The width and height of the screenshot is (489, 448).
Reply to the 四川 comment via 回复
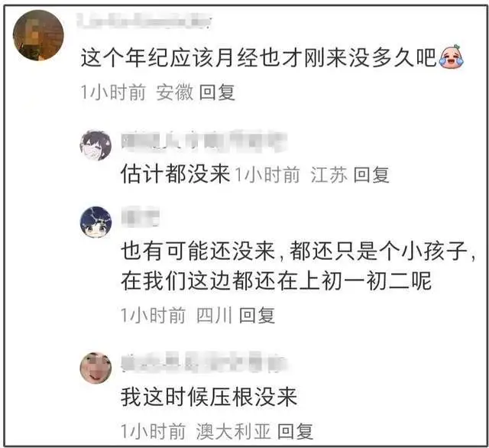[x=257, y=316]
